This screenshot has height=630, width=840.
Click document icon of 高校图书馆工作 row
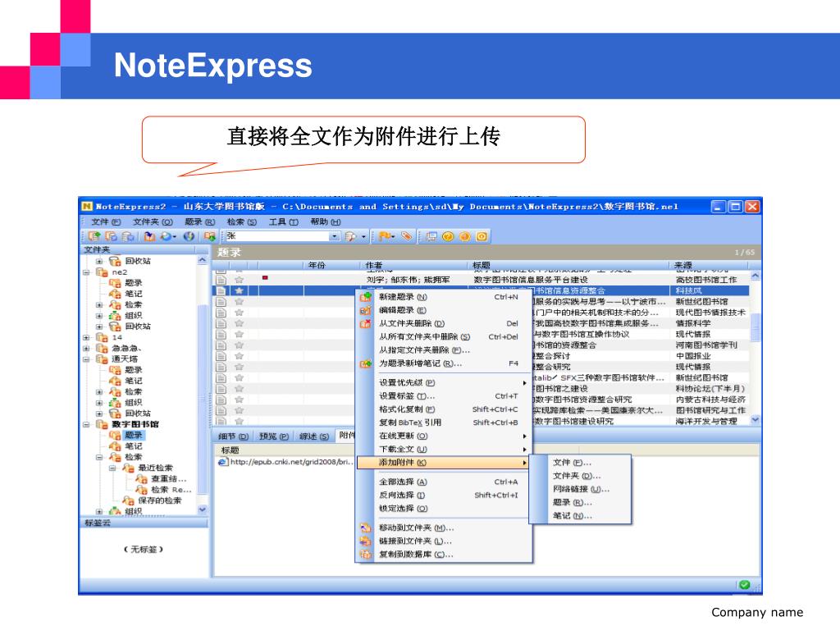click(x=221, y=280)
